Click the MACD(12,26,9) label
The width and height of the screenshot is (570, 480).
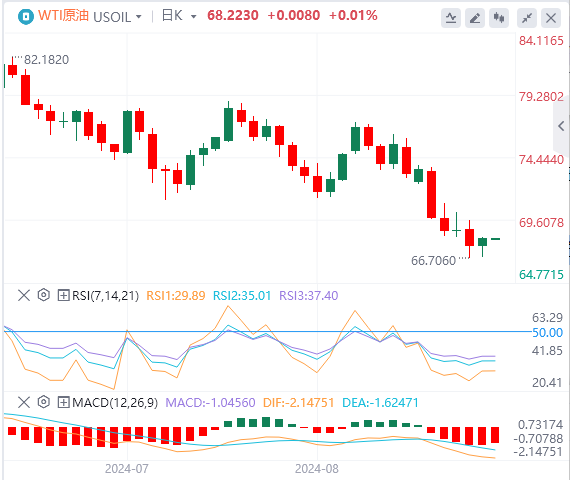coord(115,403)
